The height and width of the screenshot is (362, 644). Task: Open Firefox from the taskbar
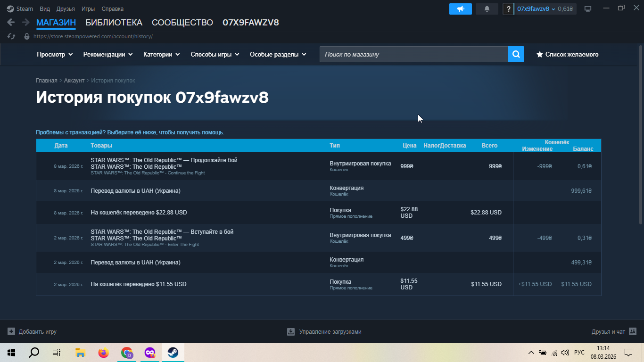pyautogui.click(x=103, y=352)
